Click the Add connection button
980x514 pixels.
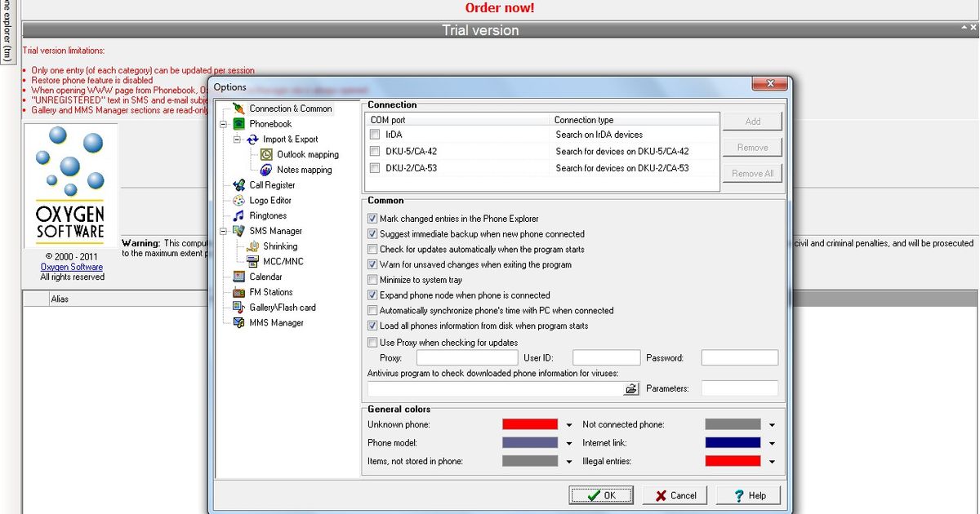coord(752,122)
